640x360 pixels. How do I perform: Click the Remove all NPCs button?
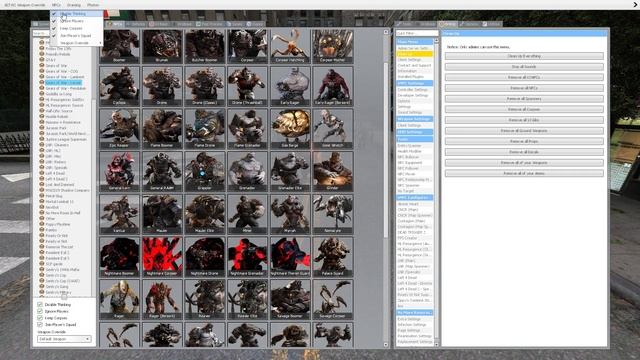point(524,88)
